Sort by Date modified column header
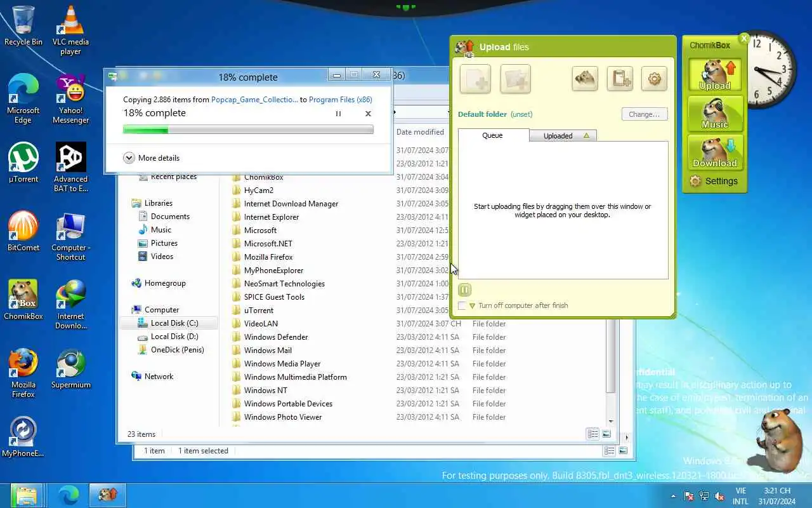Image resolution: width=812 pixels, height=508 pixels. (x=420, y=132)
